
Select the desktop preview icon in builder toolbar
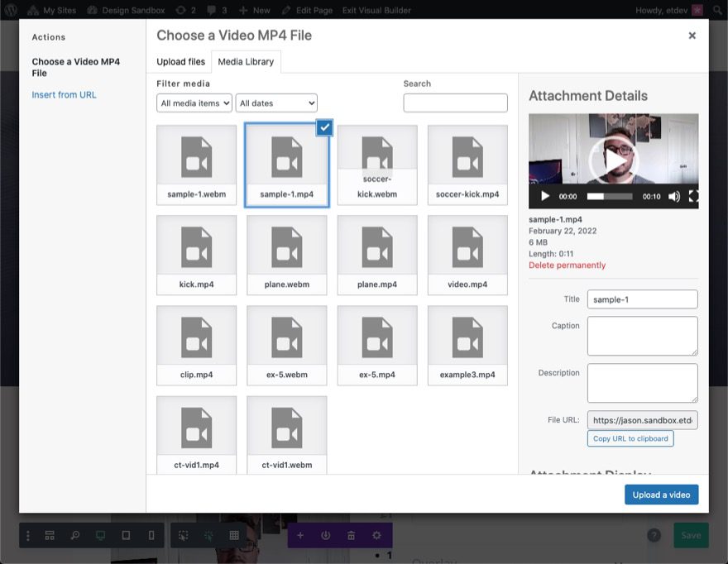click(x=100, y=535)
